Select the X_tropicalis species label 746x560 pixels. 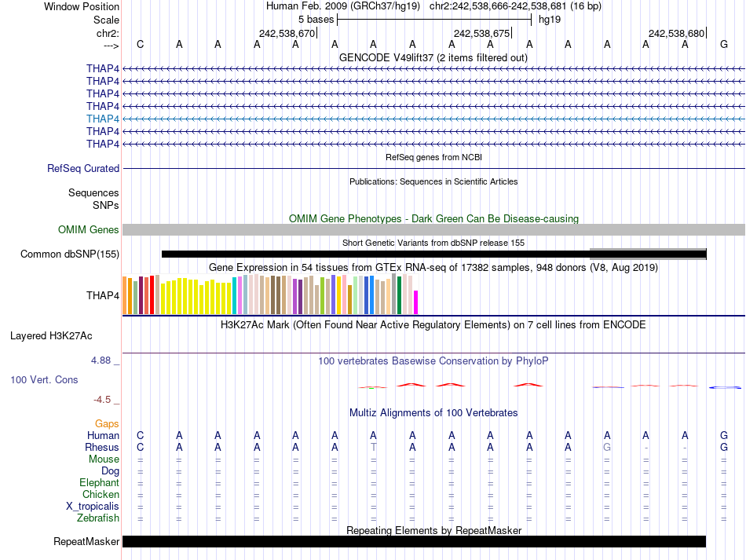(93, 507)
